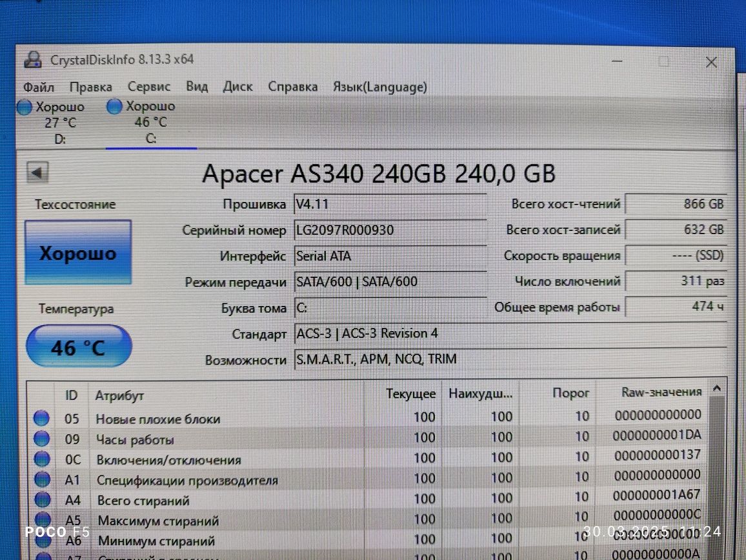Select the Минимум стираний row
746x560 pixels.
click(x=367, y=539)
